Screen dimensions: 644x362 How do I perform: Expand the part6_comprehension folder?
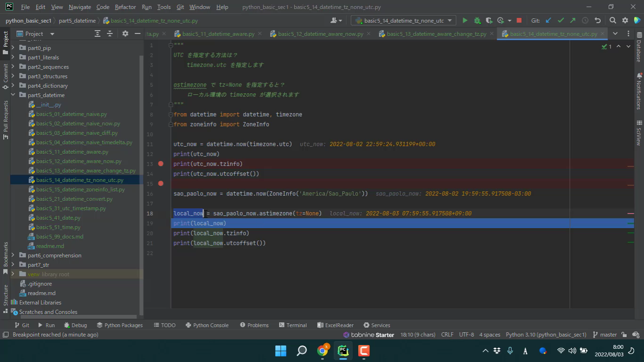[x=13, y=255]
